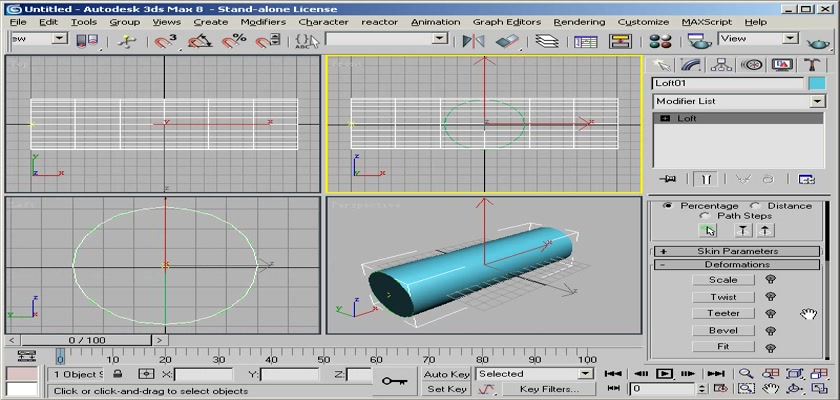This screenshot has height=400, width=840.
Task: Open Schematic View from toolbar
Action: 621,41
